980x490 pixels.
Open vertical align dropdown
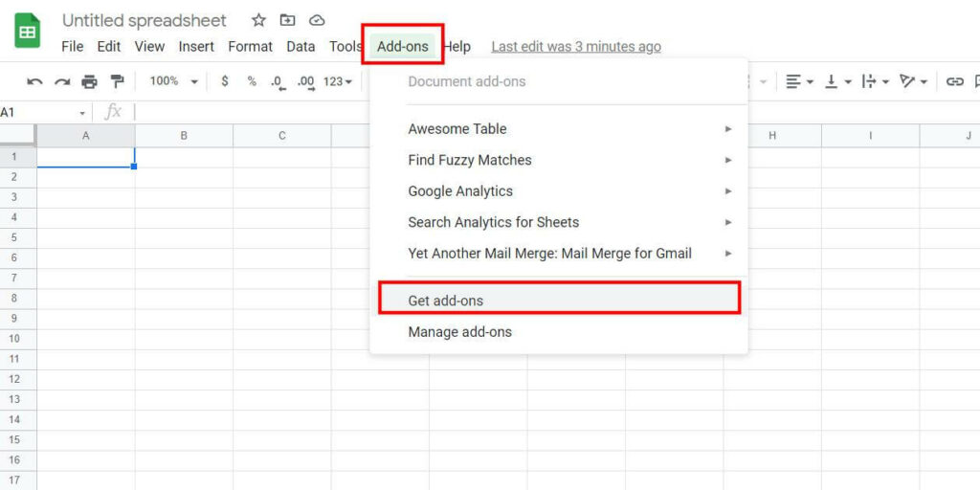pos(838,81)
